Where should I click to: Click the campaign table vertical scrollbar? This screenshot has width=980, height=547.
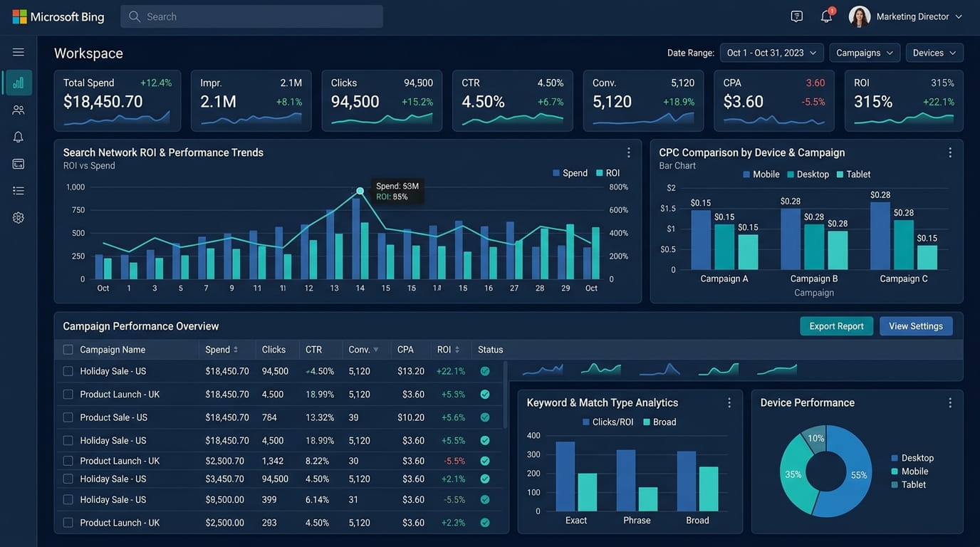click(x=506, y=394)
